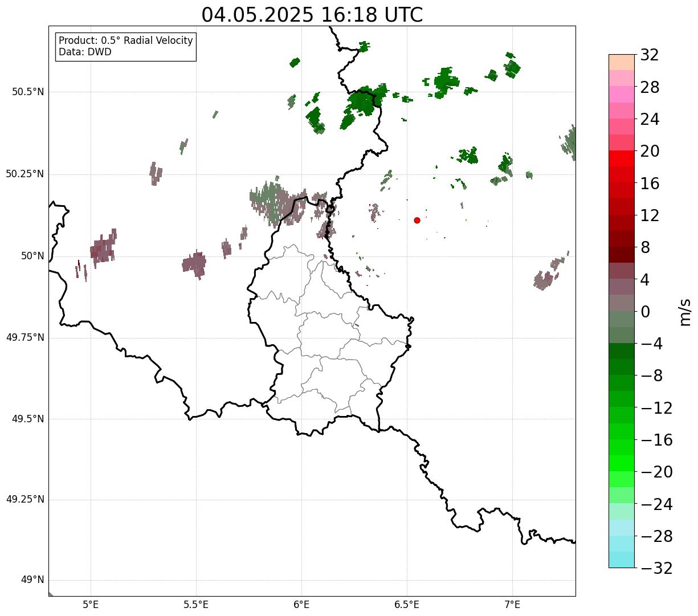Viewport: 698px width, 616px height.
Task: Click the 12 colorbar tick label
Action: click(650, 215)
